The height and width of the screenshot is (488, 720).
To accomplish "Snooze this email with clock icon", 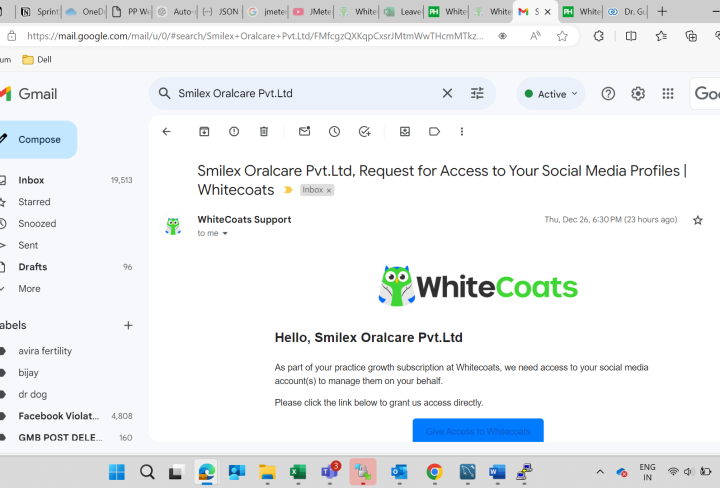I will point(334,132).
